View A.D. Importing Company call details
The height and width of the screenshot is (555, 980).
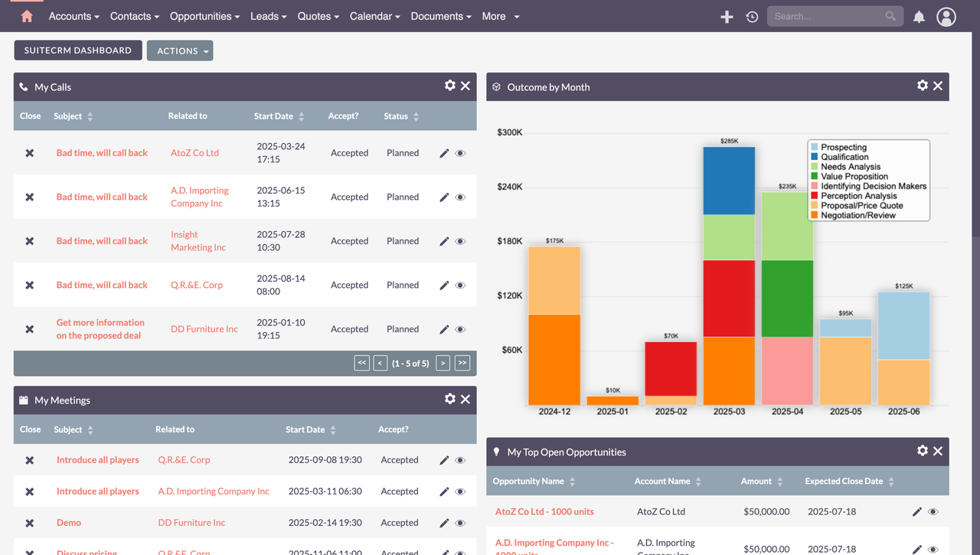click(460, 198)
